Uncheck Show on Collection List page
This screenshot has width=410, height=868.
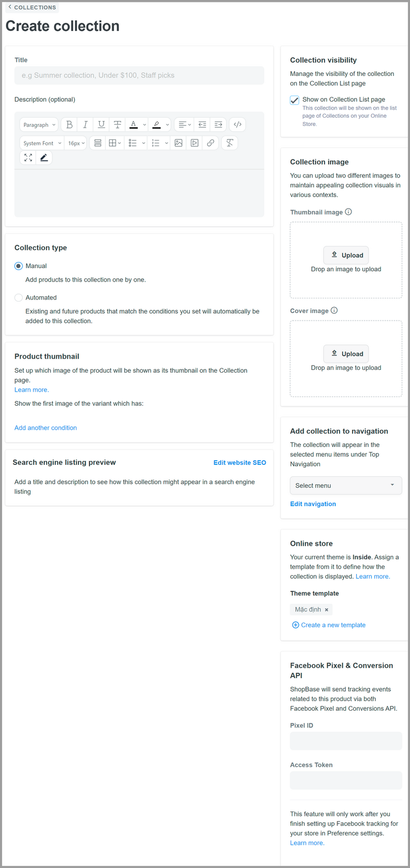click(x=294, y=100)
